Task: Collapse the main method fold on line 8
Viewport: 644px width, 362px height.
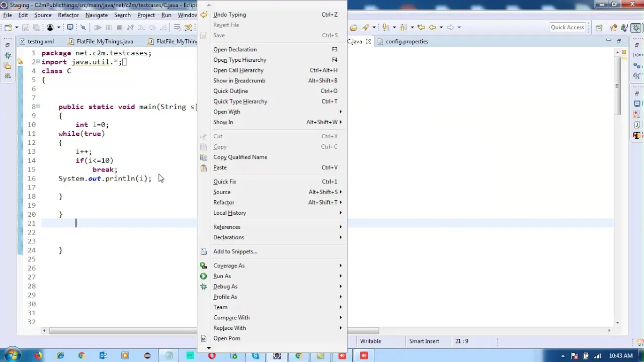Action: pos(38,107)
